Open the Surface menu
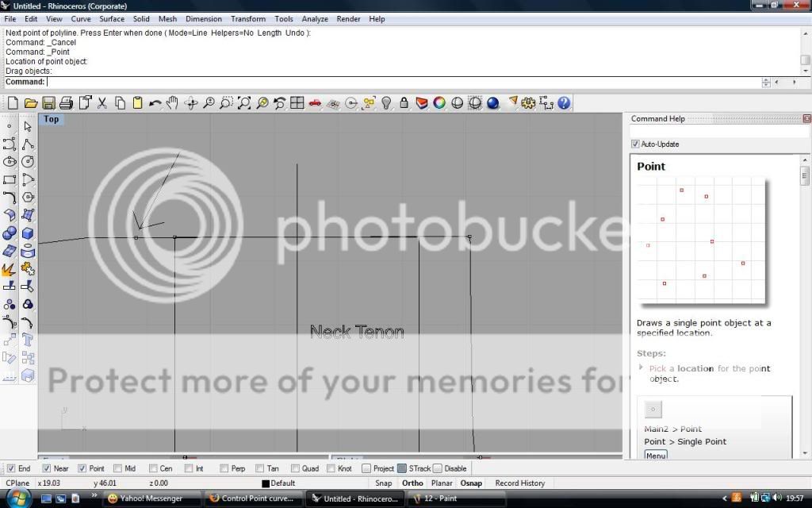This screenshot has height=508, width=812. 111,18
